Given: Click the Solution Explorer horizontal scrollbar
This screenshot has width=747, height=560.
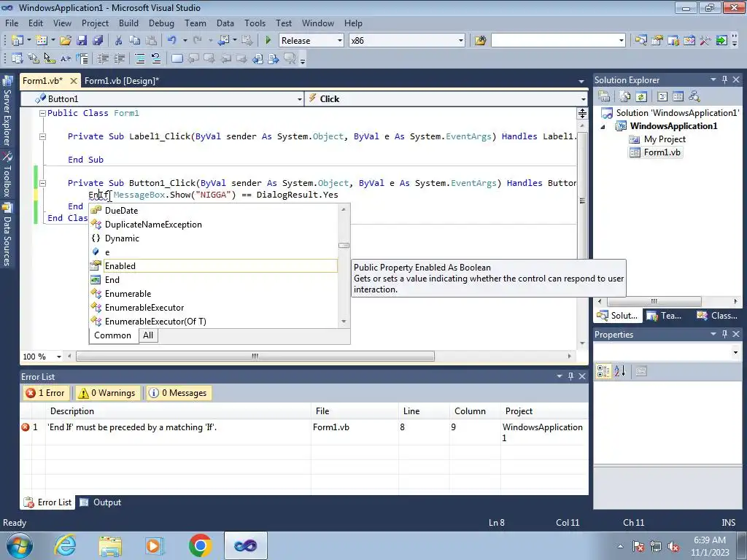Looking at the screenshot, I should pyautogui.click(x=654, y=301).
